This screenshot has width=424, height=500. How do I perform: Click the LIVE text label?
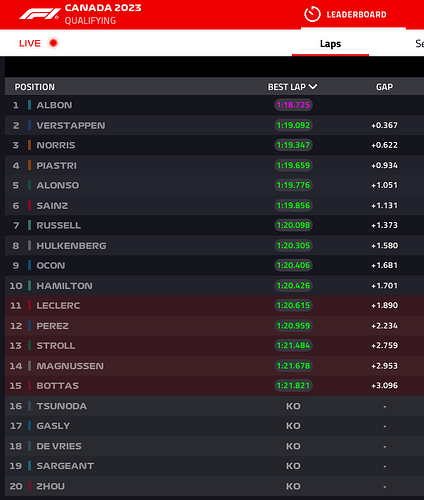(x=30, y=43)
